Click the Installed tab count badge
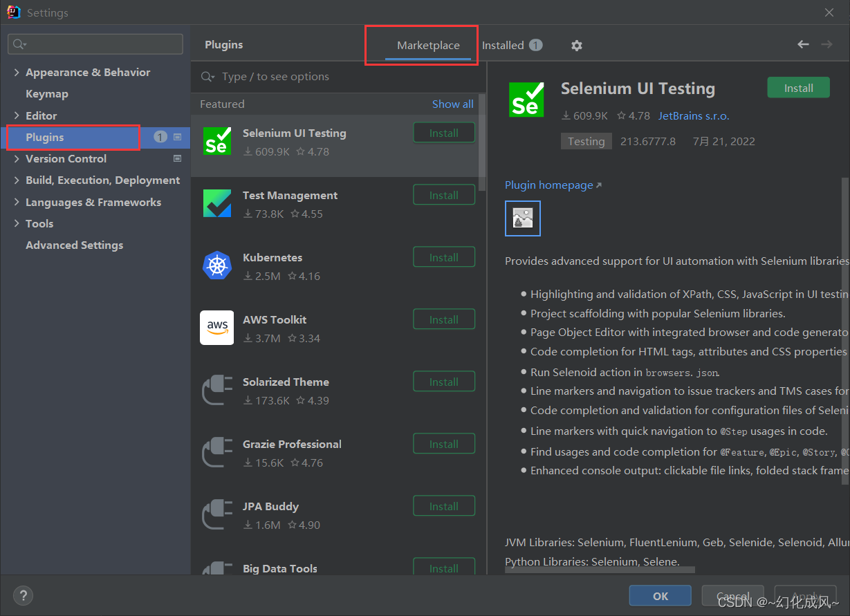 click(x=536, y=45)
